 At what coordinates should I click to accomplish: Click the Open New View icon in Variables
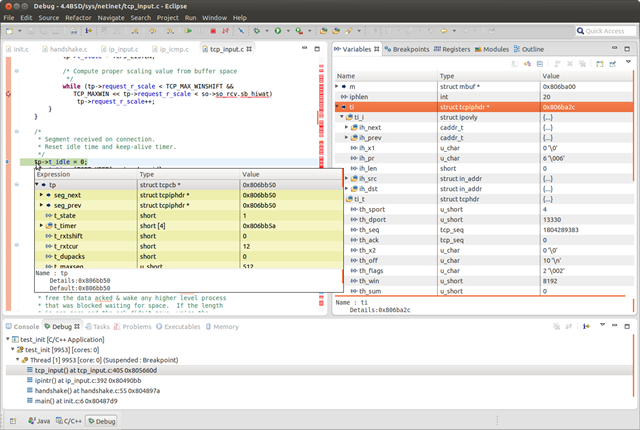600,64
